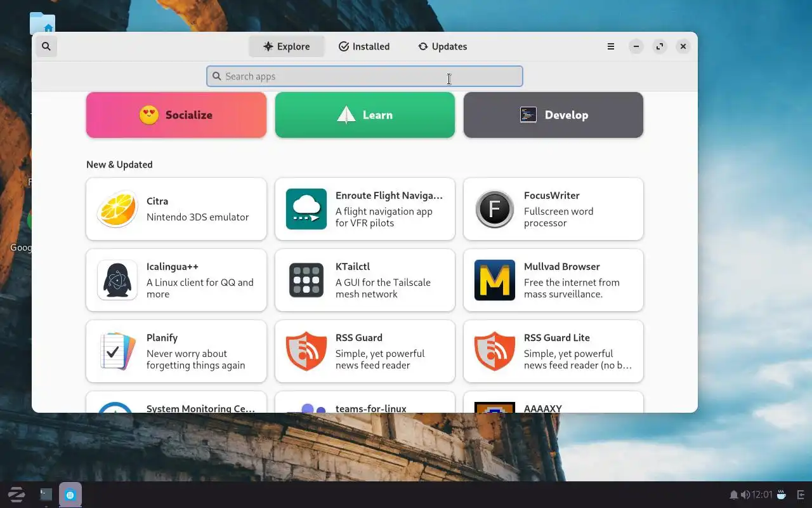Screen dimensions: 812x508
Task: Click the Citra orange icon
Action: coord(117,209)
